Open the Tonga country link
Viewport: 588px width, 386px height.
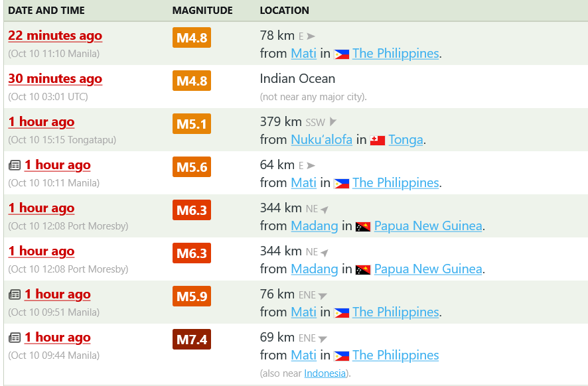[x=405, y=140]
